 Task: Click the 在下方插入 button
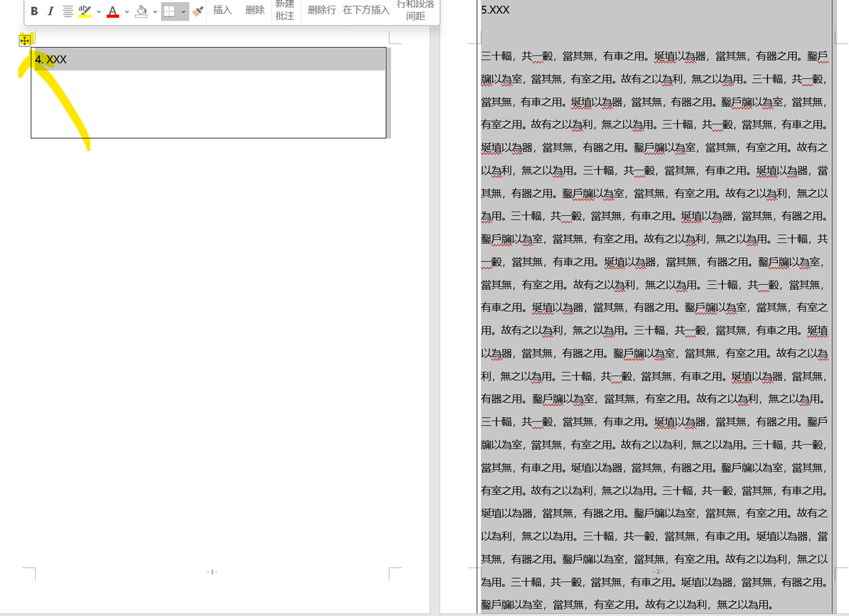(366, 10)
